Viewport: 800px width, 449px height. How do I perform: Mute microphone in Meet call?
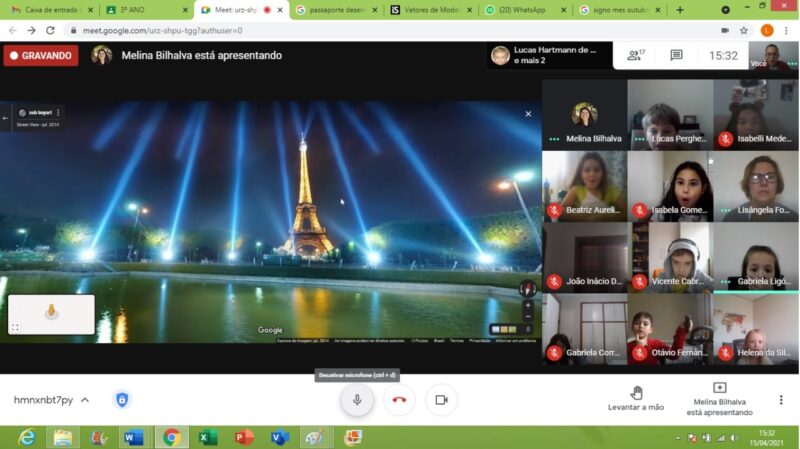coord(356,400)
